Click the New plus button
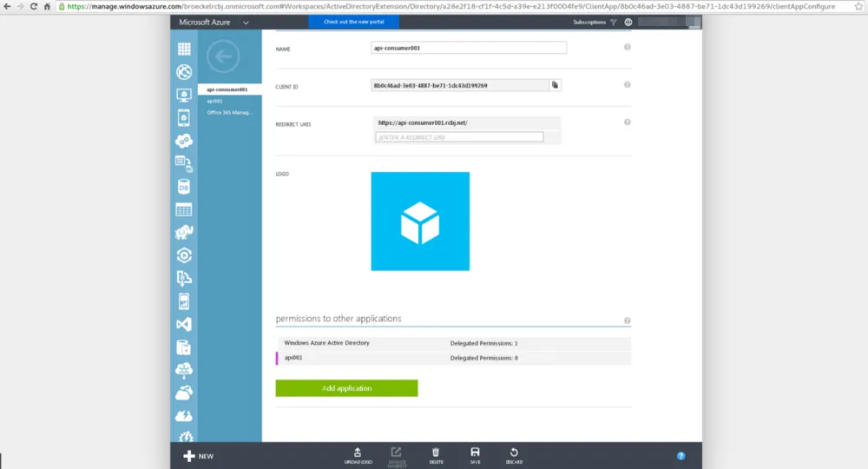The height and width of the screenshot is (469, 868). 198,456
